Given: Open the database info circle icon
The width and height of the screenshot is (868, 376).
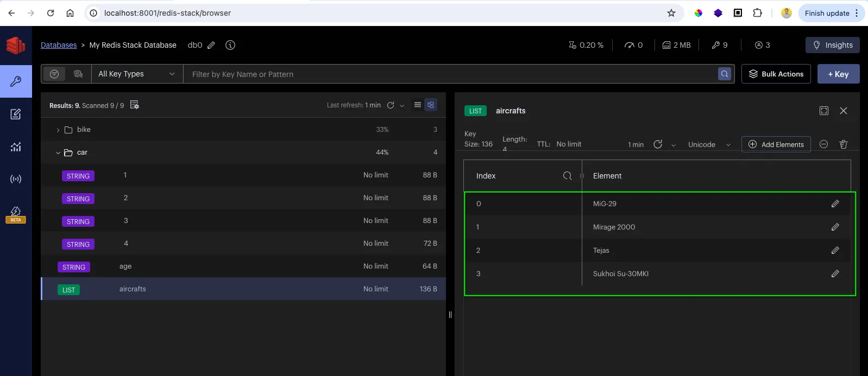Looking at the screenshot, I should click(230, 45).
